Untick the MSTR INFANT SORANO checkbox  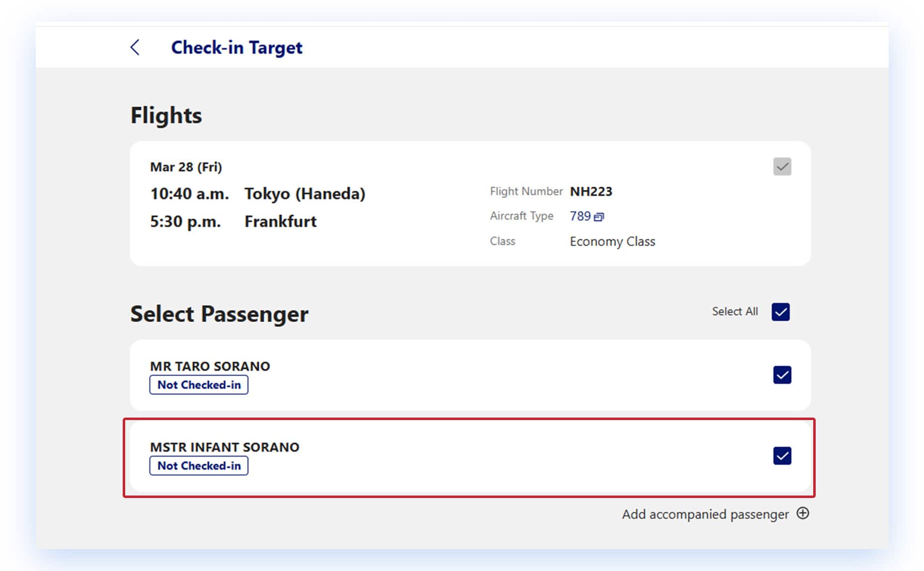782,456
